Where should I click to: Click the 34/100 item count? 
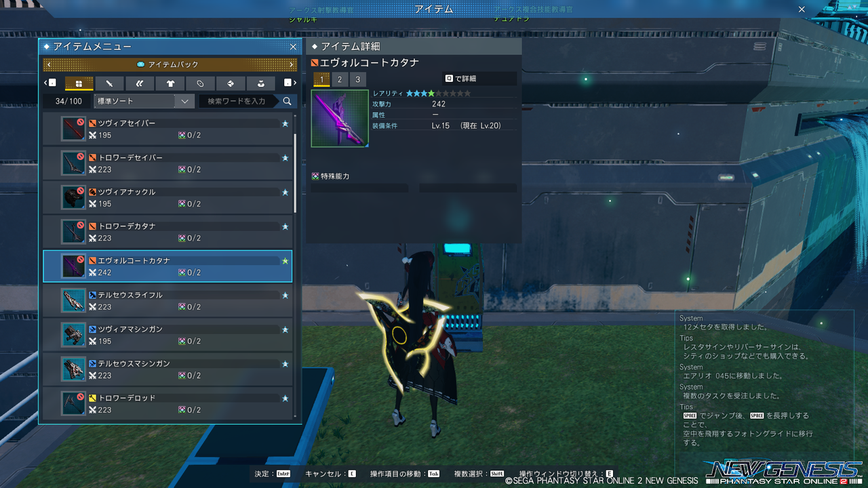[68, 102]
